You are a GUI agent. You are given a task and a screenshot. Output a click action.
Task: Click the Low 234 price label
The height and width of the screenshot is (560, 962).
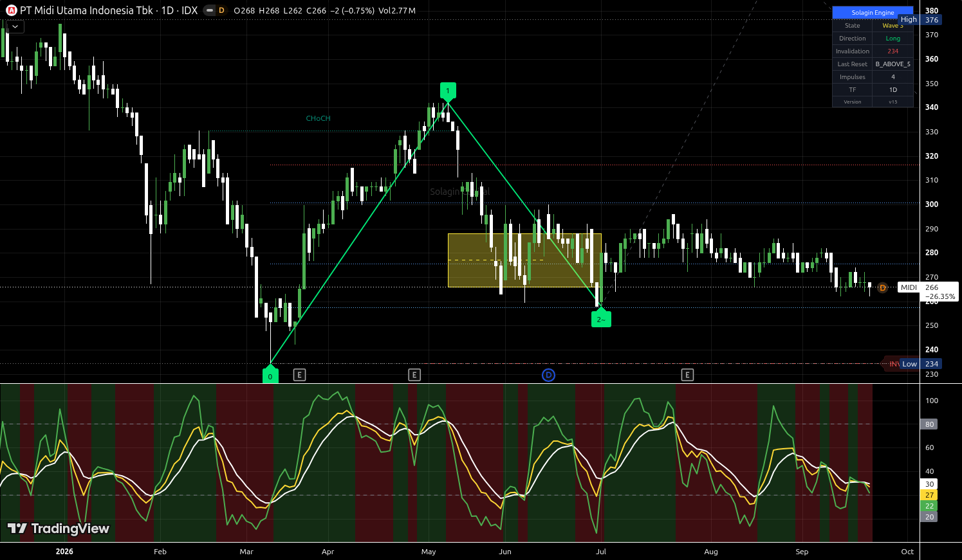pos(921,364)
